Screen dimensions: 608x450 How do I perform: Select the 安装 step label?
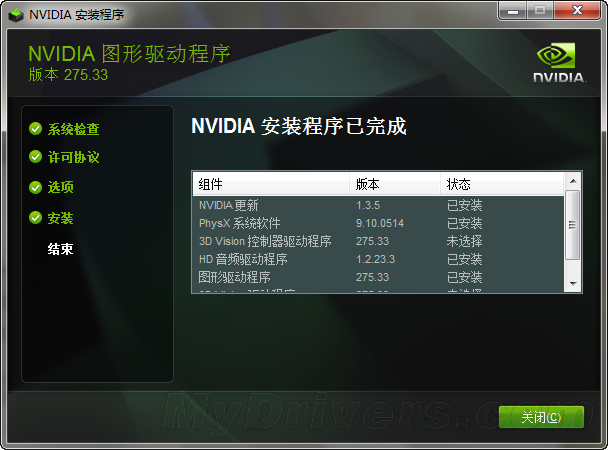(x=60, y=218)
